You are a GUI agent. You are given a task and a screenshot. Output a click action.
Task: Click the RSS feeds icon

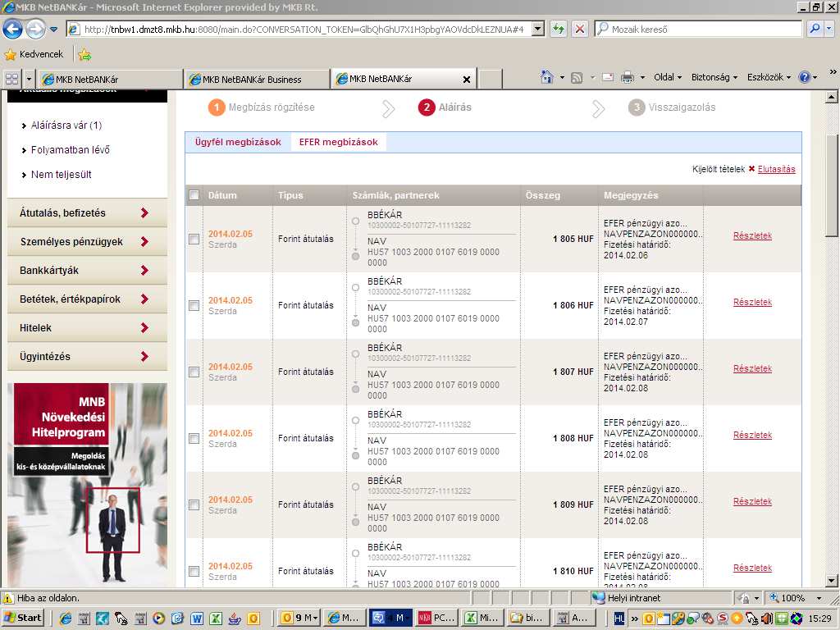pyautogui.click(x=577, y=78)
